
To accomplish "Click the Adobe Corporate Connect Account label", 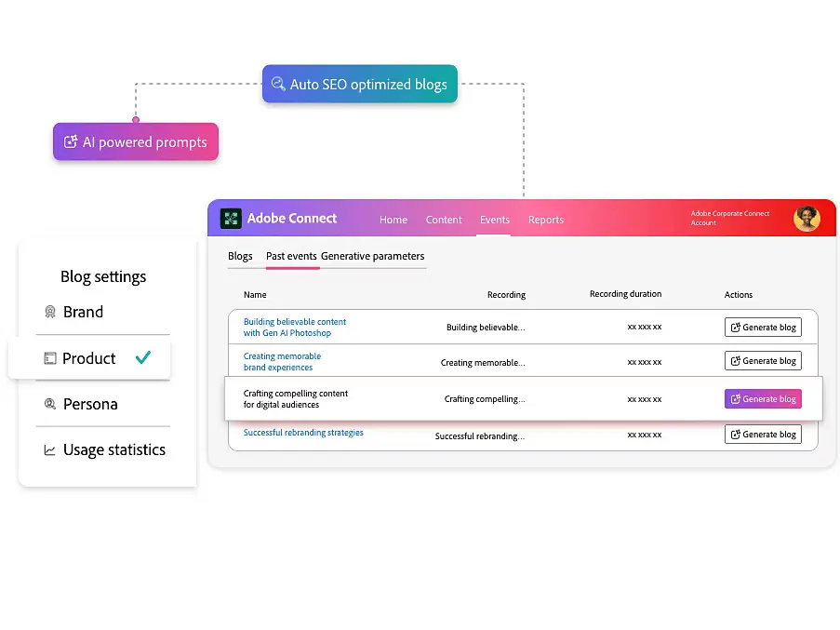I will [729, 218].
